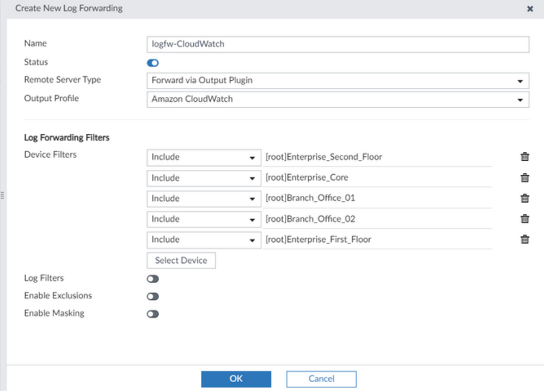Remove the Enterprise_Core device filter
This screenshot has height=392, width=544.
pyautogui.click(x=525, y=178)
